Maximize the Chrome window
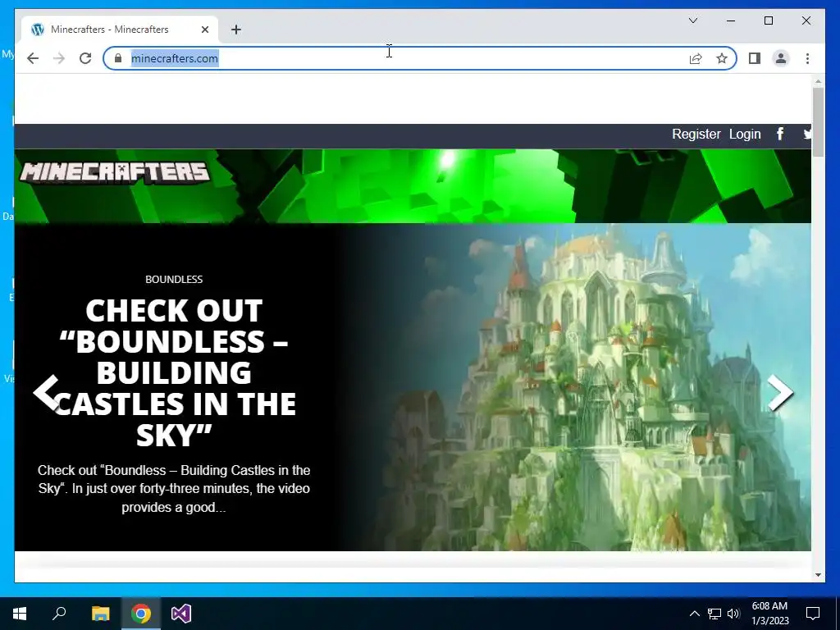Screen dimensions: 840x630 pos(768,21)
